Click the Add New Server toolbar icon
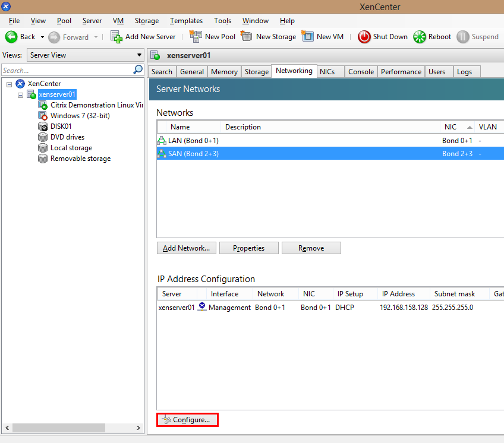The height and width of the screenshot is (443, 504). 116,36
